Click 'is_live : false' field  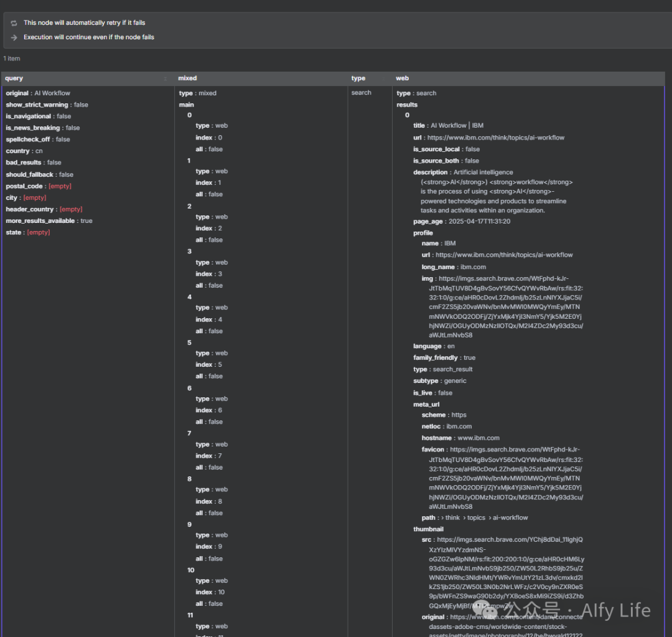point(432,393)
